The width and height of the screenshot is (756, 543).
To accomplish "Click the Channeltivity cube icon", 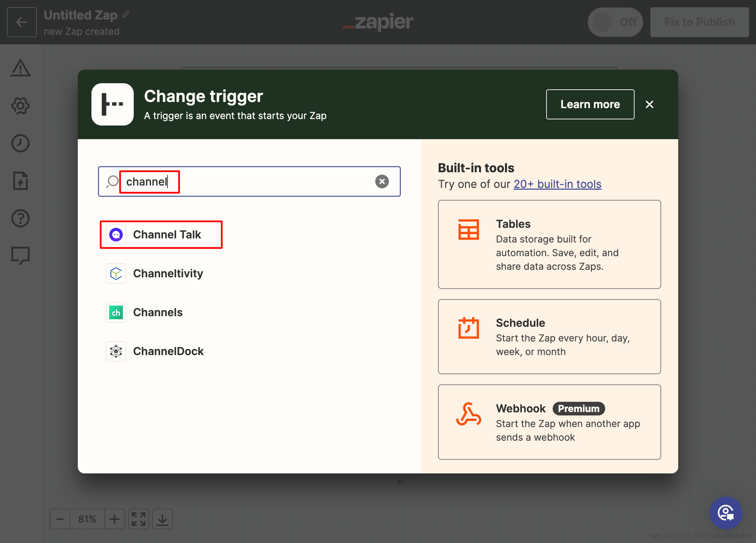I will click(x=116, y=274).
